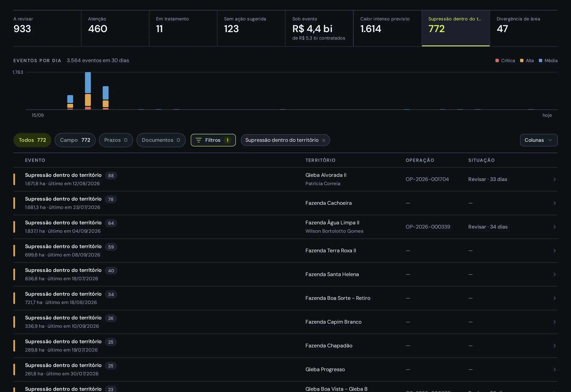571x392 pixels.
Task: Select the Divergência de área 47 card
Action: click(524, 28)
